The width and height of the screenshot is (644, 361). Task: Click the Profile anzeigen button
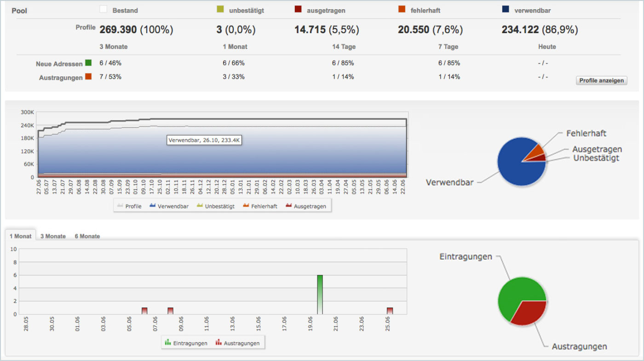tap(601, 81)
